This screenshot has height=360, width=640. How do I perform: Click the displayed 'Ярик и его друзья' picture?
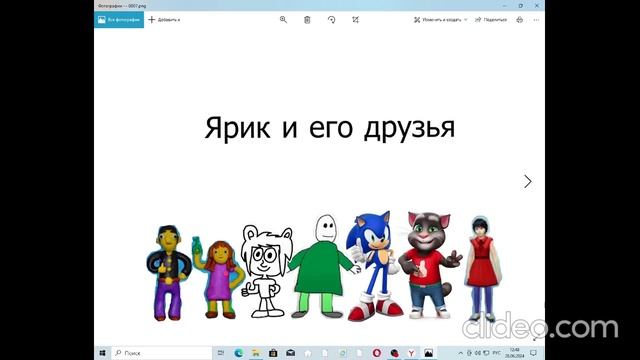click(x=320, y=187)
